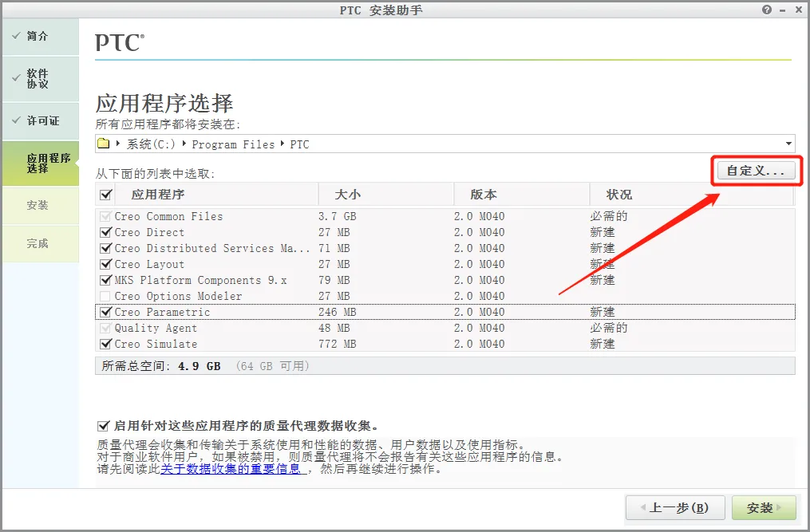Click the Program Files path segment

pyautogui.click(x=233, y=144)
